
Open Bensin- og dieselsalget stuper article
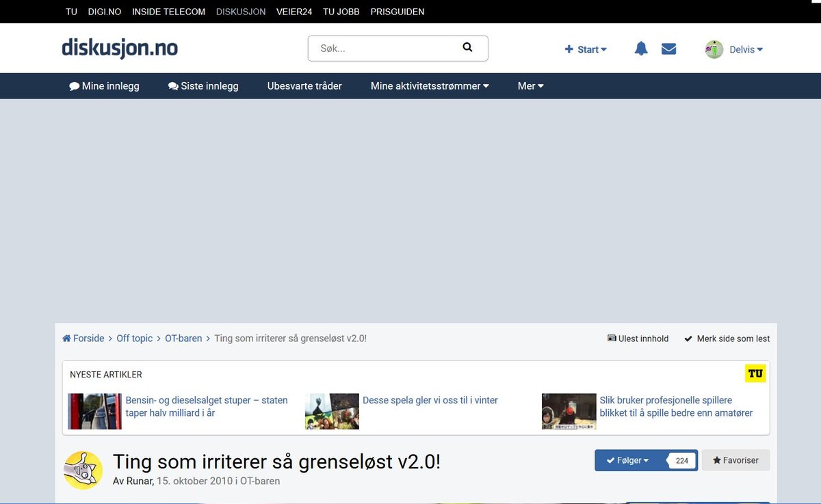(207, 406)
